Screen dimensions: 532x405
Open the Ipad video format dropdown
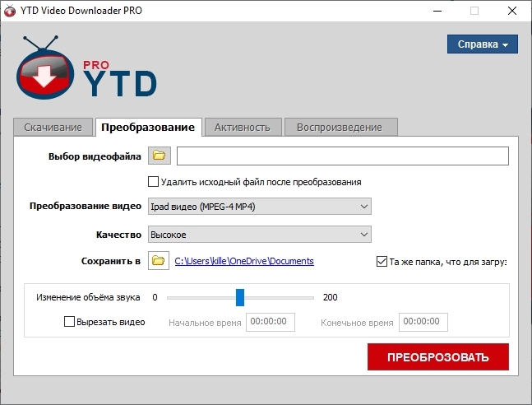tap(259, 207)
